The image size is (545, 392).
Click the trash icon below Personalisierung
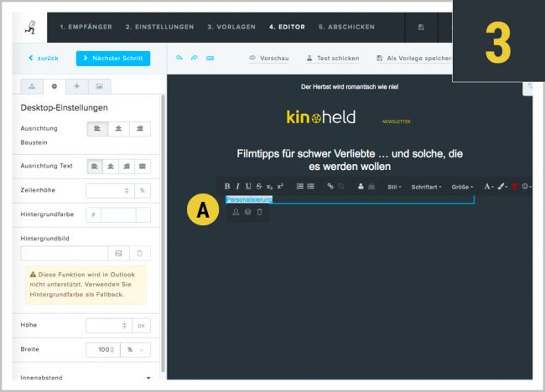[260, 212]
